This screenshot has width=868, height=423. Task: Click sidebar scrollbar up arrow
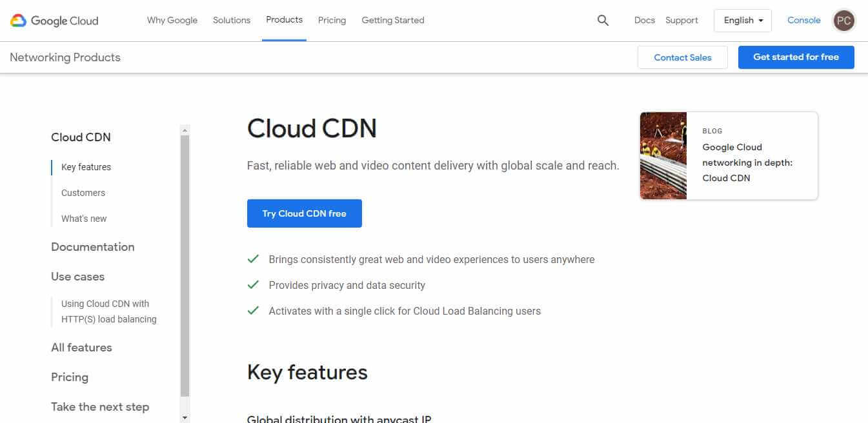pos(185,130)
